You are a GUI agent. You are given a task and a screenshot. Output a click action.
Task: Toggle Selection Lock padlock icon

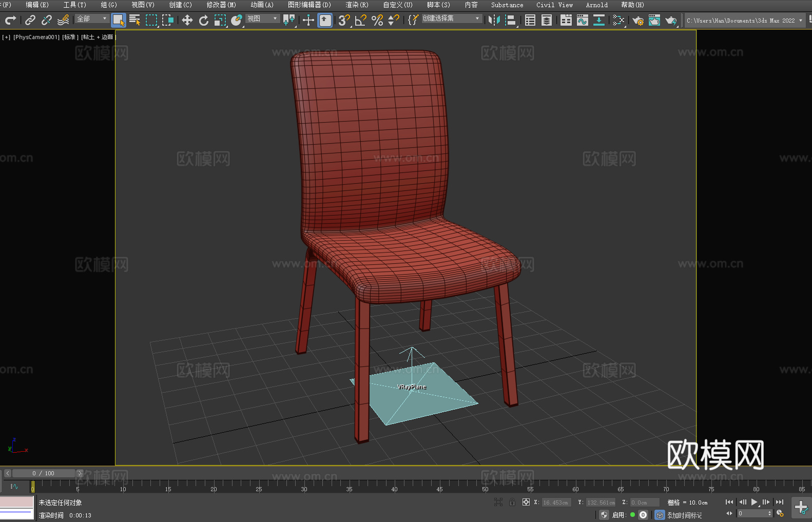[512, 502]
